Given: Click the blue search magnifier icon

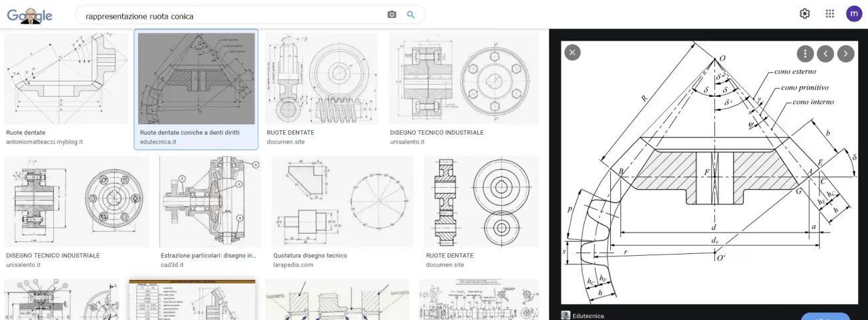Looking at the screenshot, I should click(411, 15).
